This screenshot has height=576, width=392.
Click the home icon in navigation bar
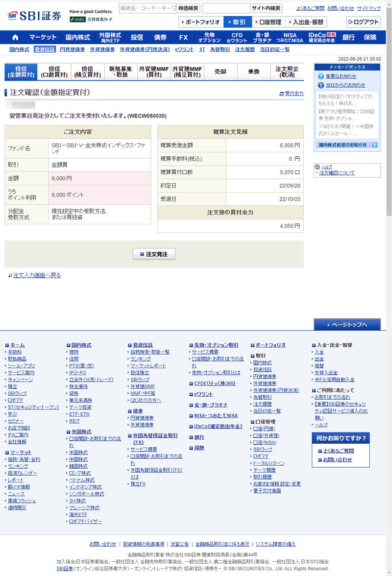point(15,37)
